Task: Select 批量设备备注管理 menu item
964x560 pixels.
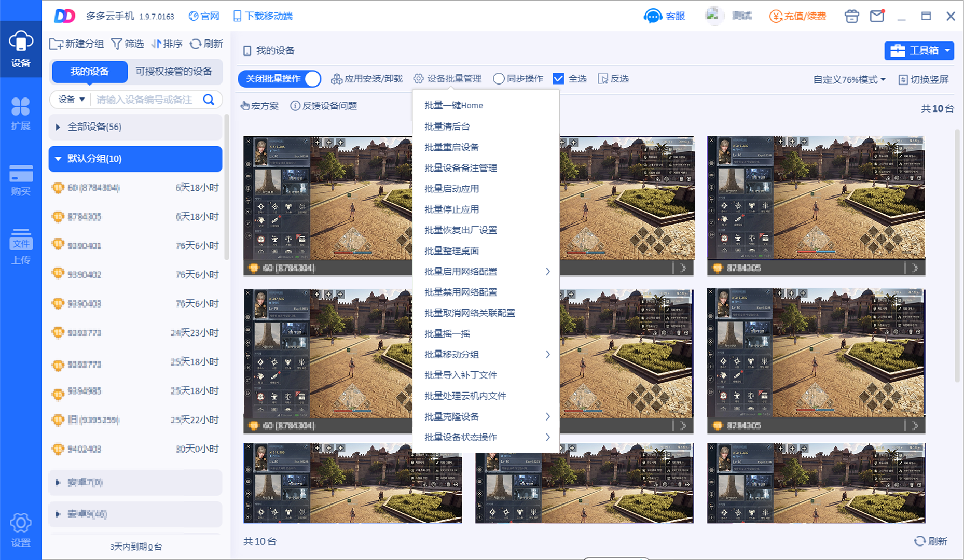Action: click(x=486, y=168)
